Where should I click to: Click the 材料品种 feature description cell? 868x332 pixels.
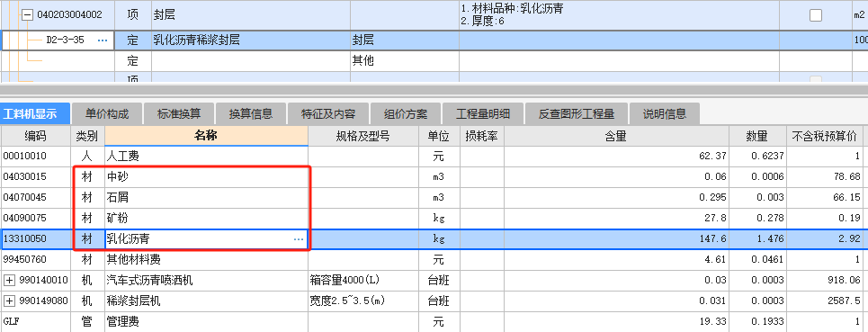tap(620, 15)
